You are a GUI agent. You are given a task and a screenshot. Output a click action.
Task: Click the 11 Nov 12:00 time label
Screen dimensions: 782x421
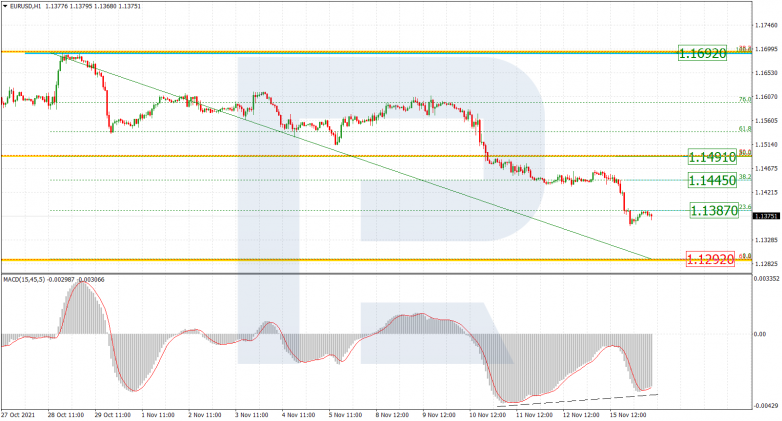[x=535, y=415]
